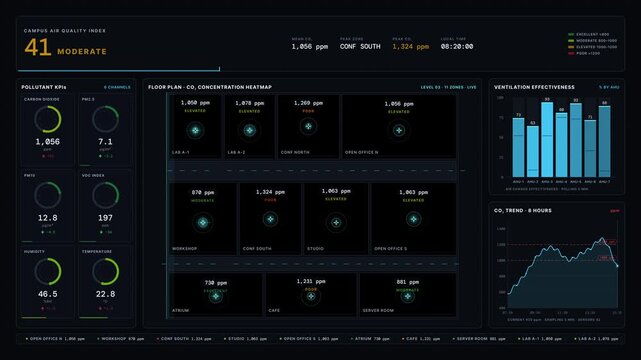Click the CO₂ trend line endpoint marker
This screenshot has height=360, width=641.
click(617, 266)
